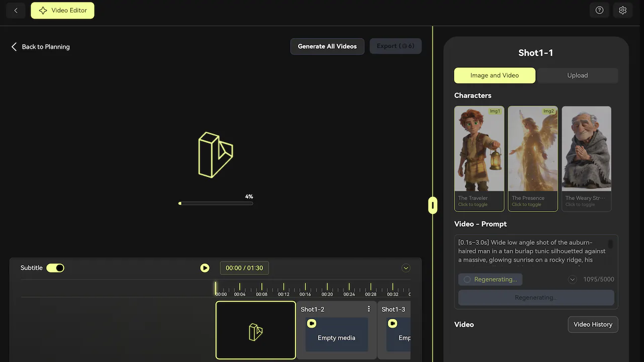Click Shot1-3 video camera icon

coord(392,323)
